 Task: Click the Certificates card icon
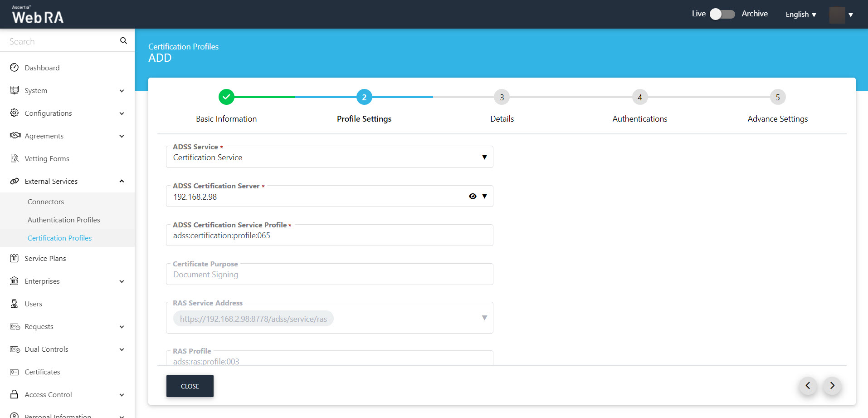[x=15, y=372]
